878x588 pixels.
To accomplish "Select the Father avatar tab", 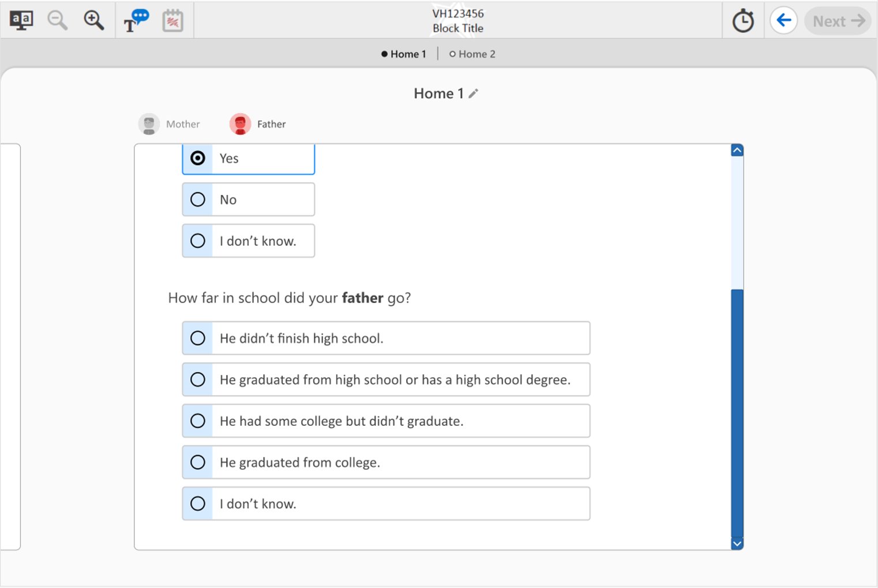I will point(258,124).
